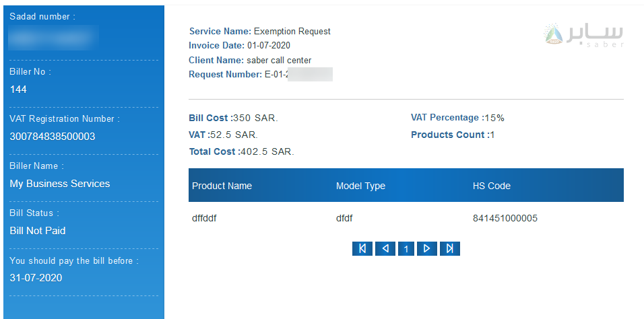Click the blurred Sadad number value
The height and width of the screenshot is (319, 644).
click(x=53, y=38)
